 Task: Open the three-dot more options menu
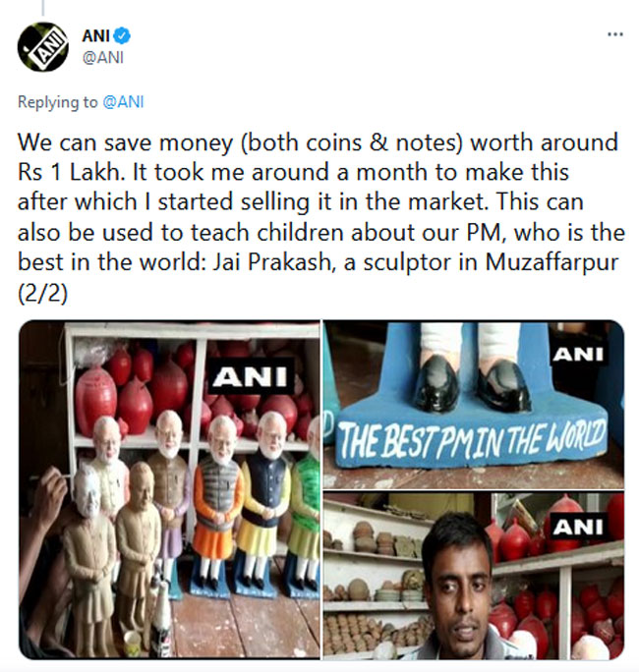615,34
